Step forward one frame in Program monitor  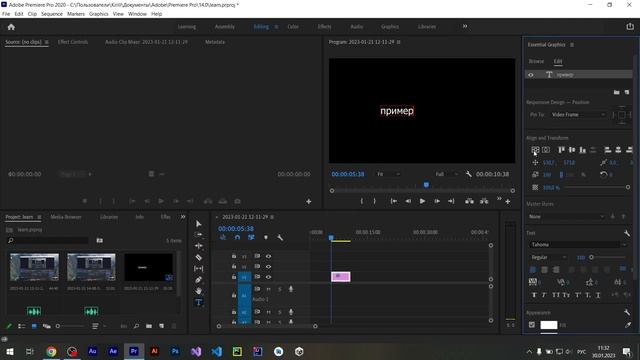437,201
